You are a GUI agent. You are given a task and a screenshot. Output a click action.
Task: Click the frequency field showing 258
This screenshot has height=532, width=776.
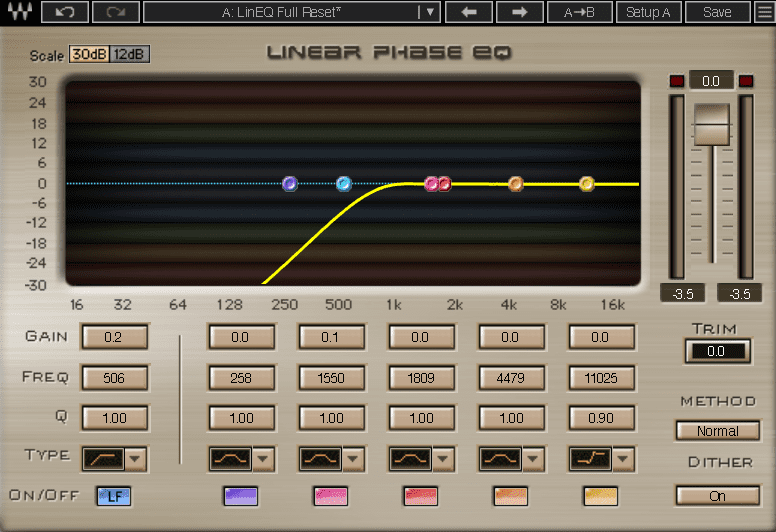241,378
